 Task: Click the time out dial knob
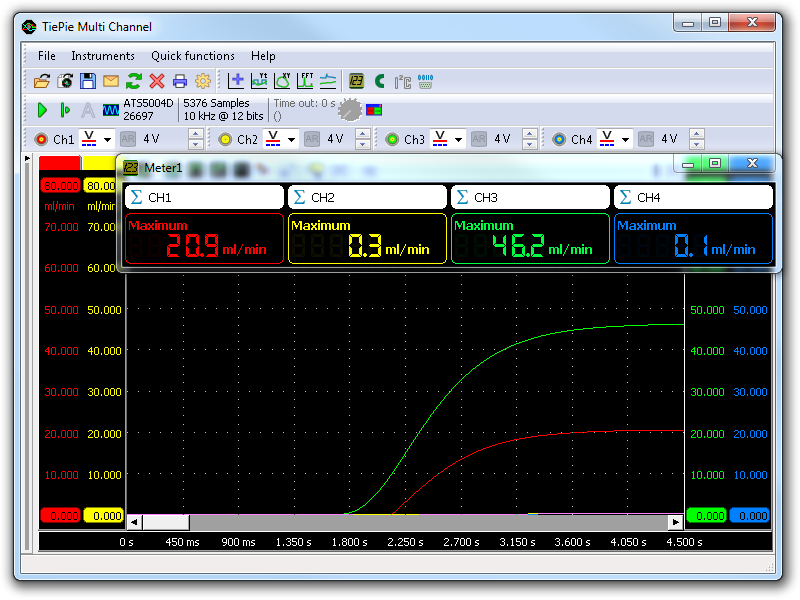(x=350, y=110)
